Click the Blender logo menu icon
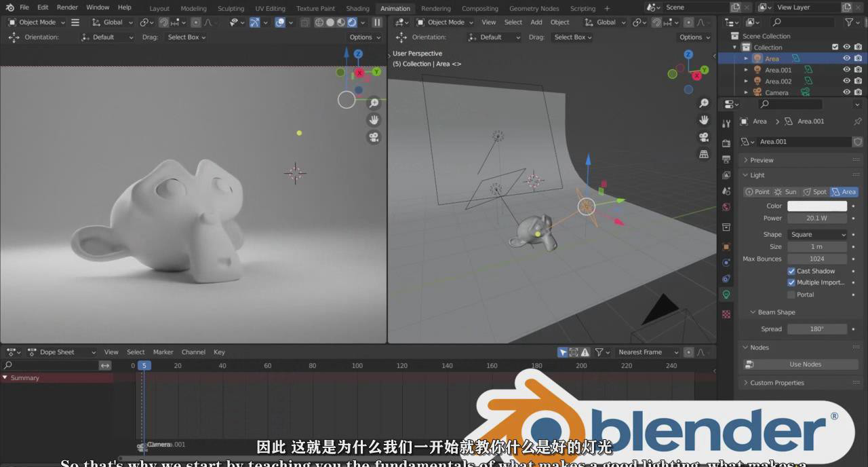Screen dimensions: 868x467 pos(9,7)
